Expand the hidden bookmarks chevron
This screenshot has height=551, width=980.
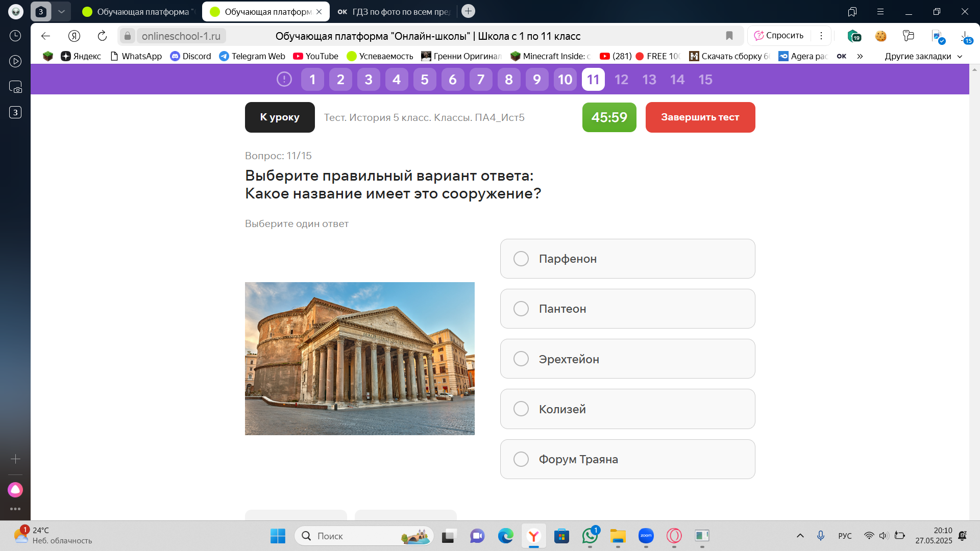[x=860, y=56]
